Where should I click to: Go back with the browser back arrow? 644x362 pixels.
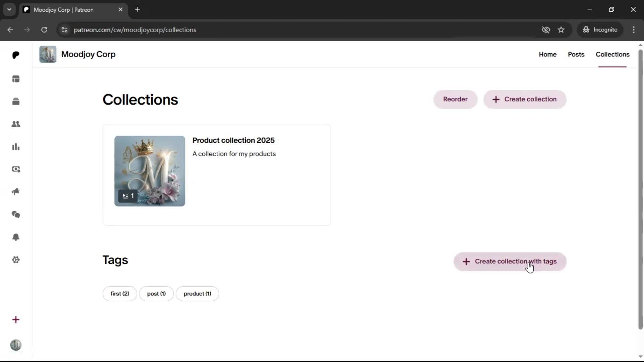click(x=10, y=30)
